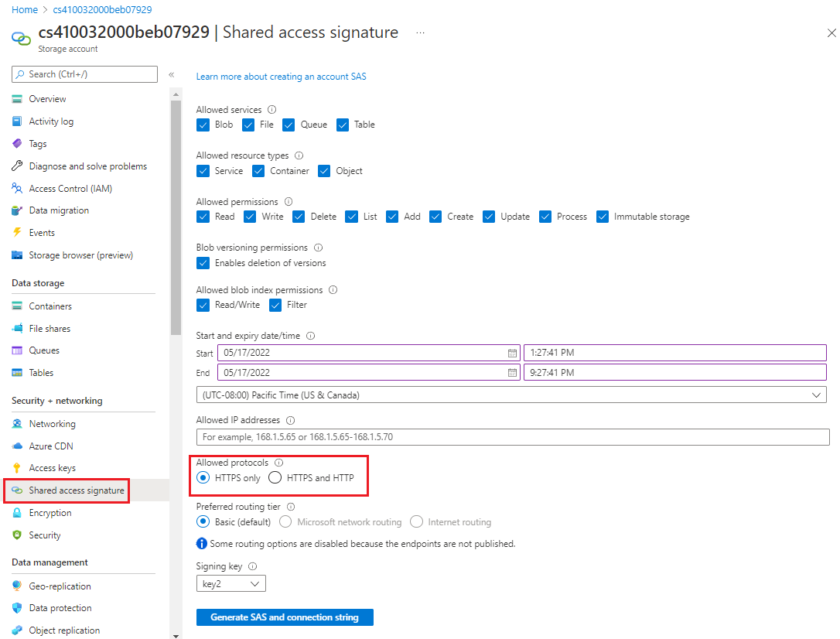Click the Diagnose and solve problems wrench icon

point(17,166)
